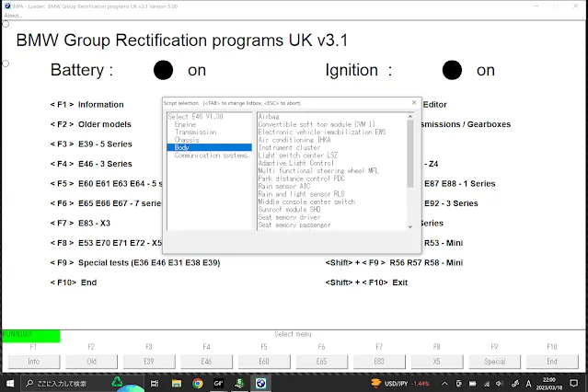588x392 pixels.
Task: Choose Adaptive Light Control script
Action: point(295,163)
